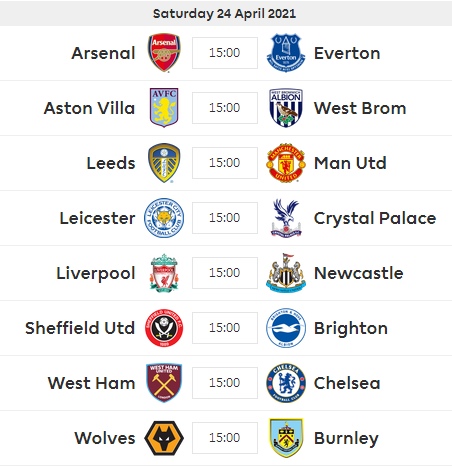This screenshot has height=468, width=452.
Task: Click the Sheffield Utd team name
Action: pos(80,328)
